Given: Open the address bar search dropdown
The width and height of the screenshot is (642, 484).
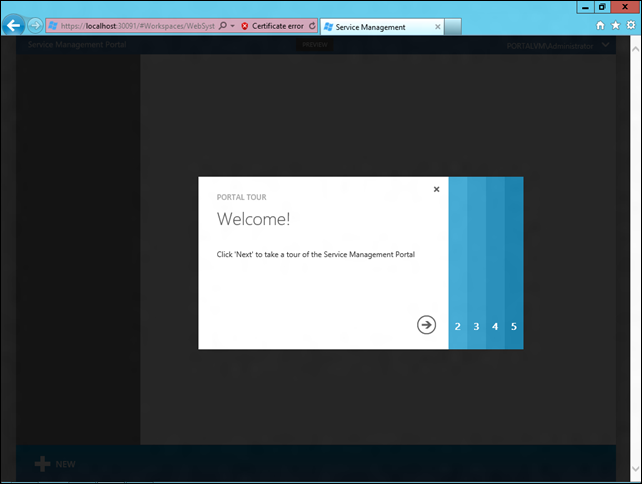Looking at the screenshot, I should coord(222,26).
